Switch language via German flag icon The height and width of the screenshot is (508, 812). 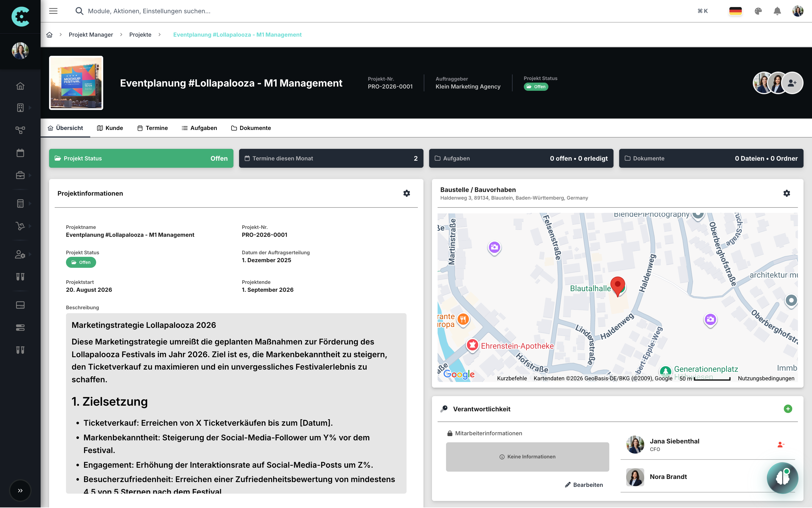point(735,11)
